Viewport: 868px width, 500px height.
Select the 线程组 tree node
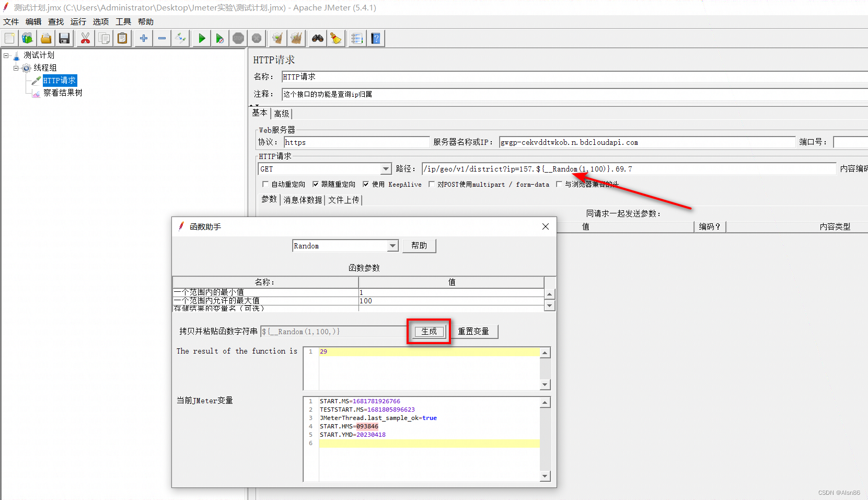tap(45, 67)
